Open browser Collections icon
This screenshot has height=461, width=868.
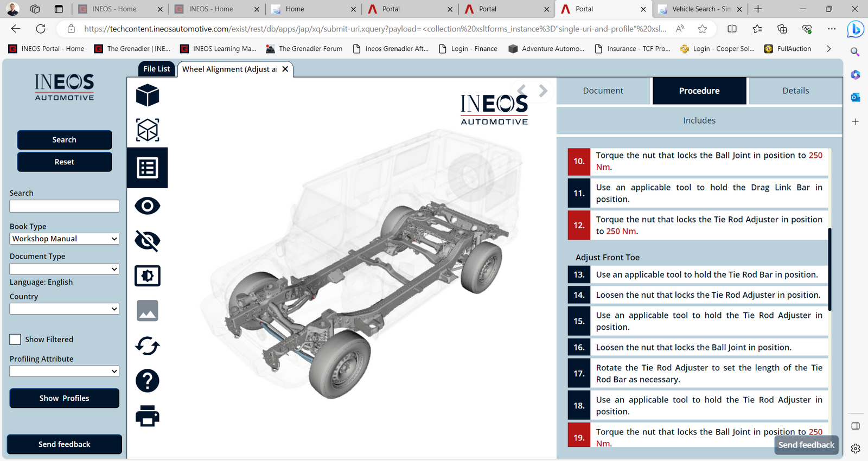pyautogui.click(x=782, y=29)
